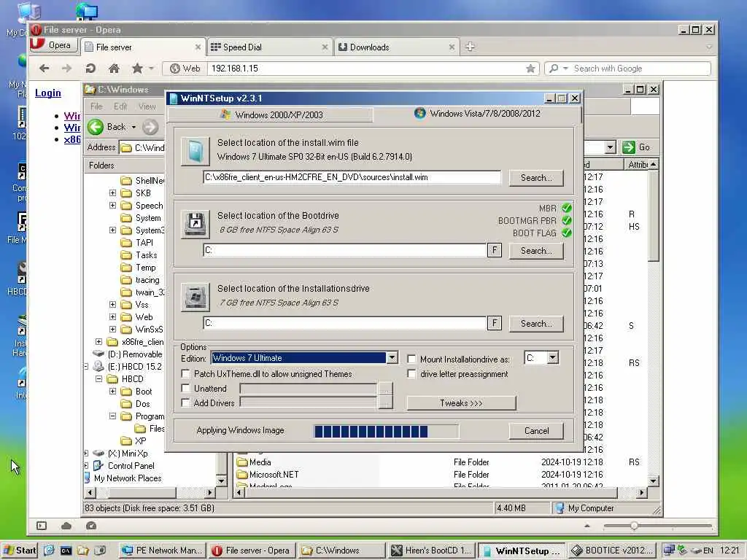747x560 pixels.
Task: Open the Tweaks >>> panel
Action: pos(461,402)
